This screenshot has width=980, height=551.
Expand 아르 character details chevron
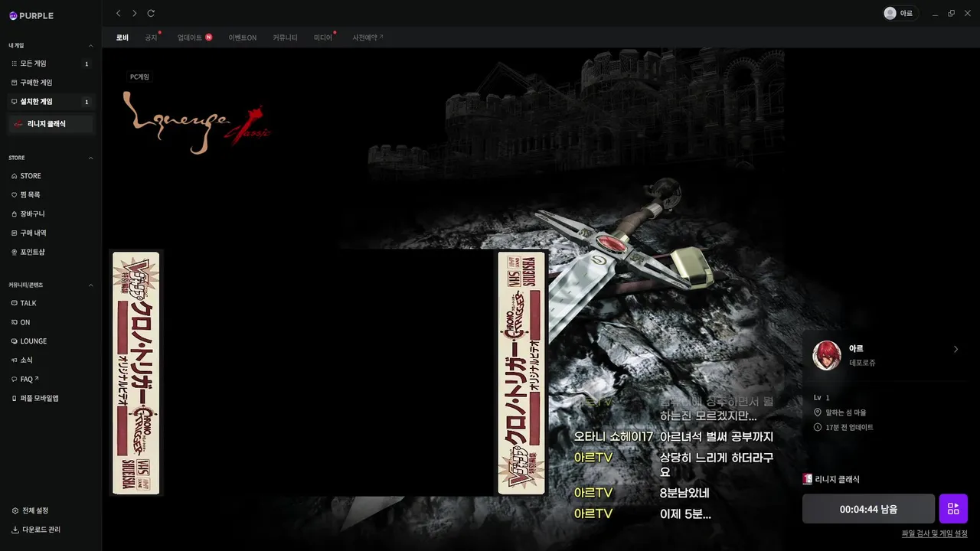[955, 349]
